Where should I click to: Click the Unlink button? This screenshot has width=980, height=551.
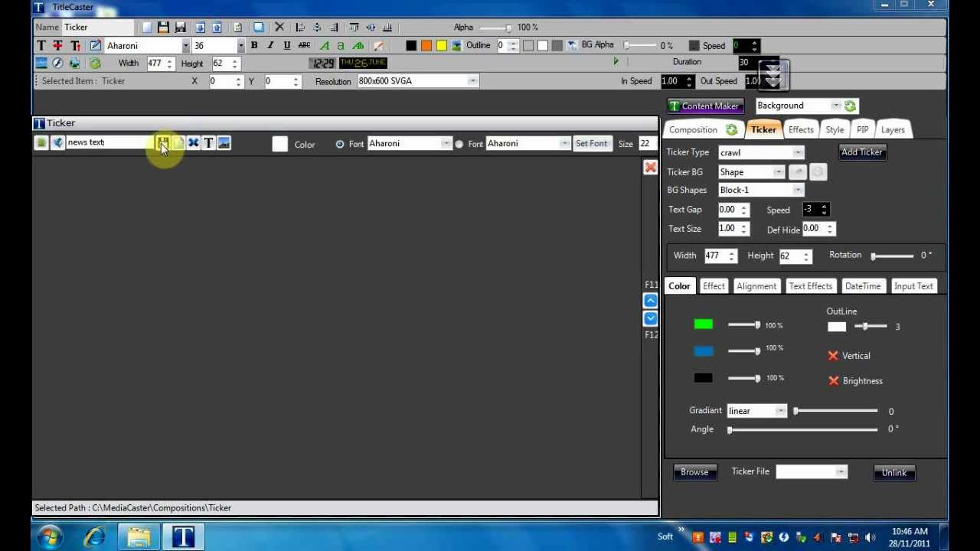893,473
